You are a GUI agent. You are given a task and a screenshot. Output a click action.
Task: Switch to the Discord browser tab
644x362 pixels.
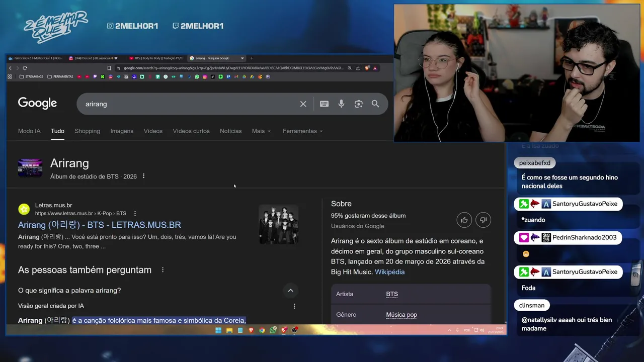coord(96,58)
